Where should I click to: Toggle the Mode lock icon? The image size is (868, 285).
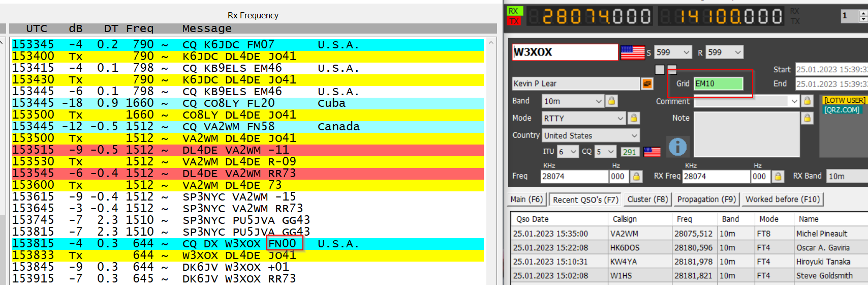[x=634, y=118]
